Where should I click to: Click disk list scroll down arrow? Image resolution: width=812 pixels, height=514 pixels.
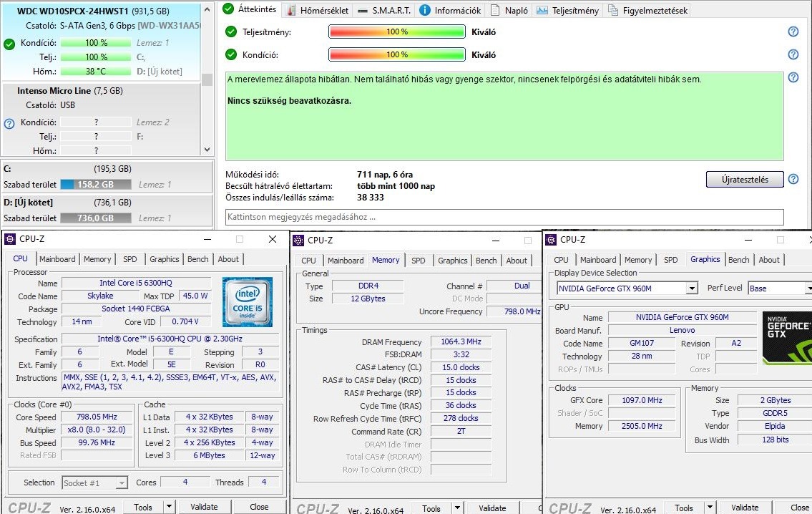pyautogui.click(x=207, y=149)
